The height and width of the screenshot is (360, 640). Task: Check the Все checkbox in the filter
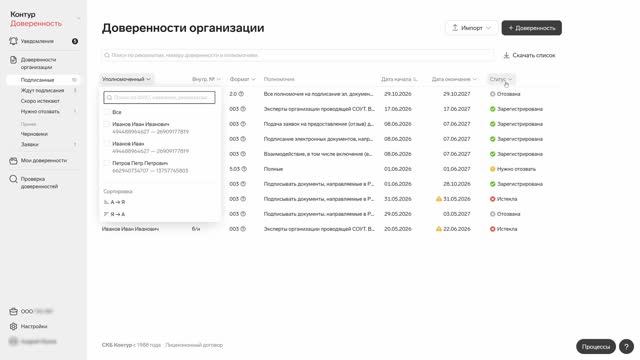[107, 112]
